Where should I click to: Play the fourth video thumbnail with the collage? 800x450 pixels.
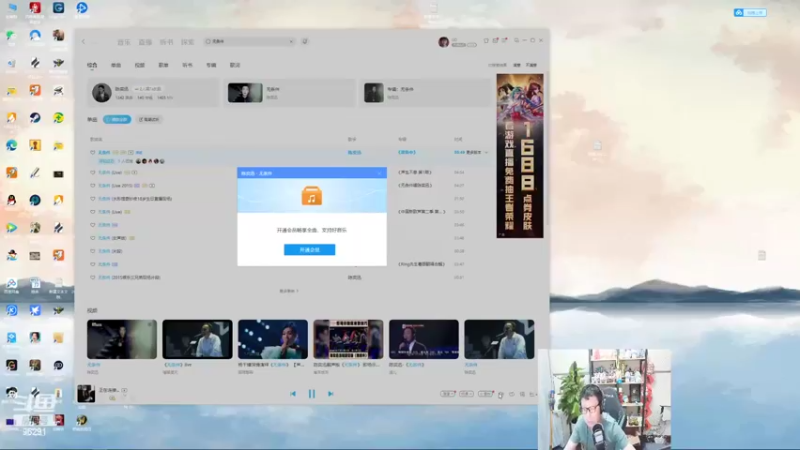click(348, 339)
